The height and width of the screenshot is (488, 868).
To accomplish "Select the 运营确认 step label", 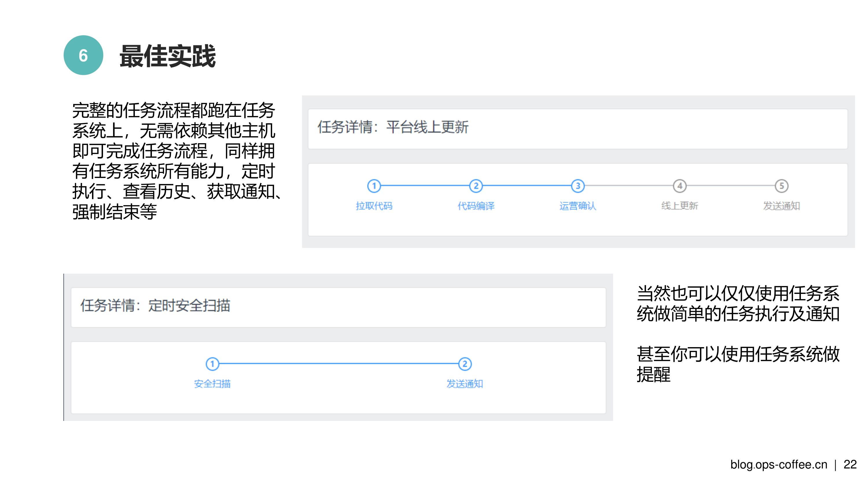I will click(578, 206).
